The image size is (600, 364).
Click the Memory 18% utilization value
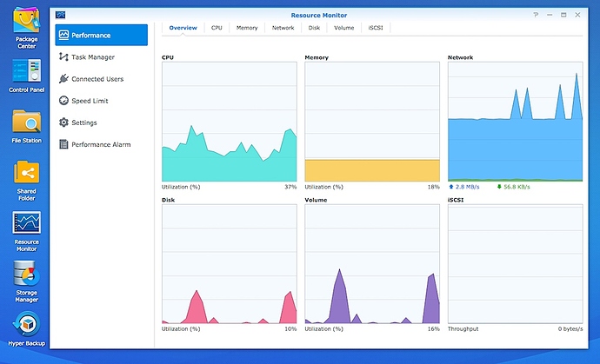click(434, 187)
